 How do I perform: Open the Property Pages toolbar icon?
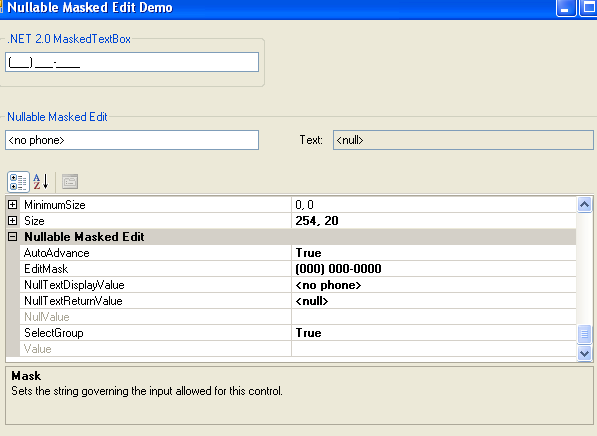pyautogui.click(x=70, y=182)
